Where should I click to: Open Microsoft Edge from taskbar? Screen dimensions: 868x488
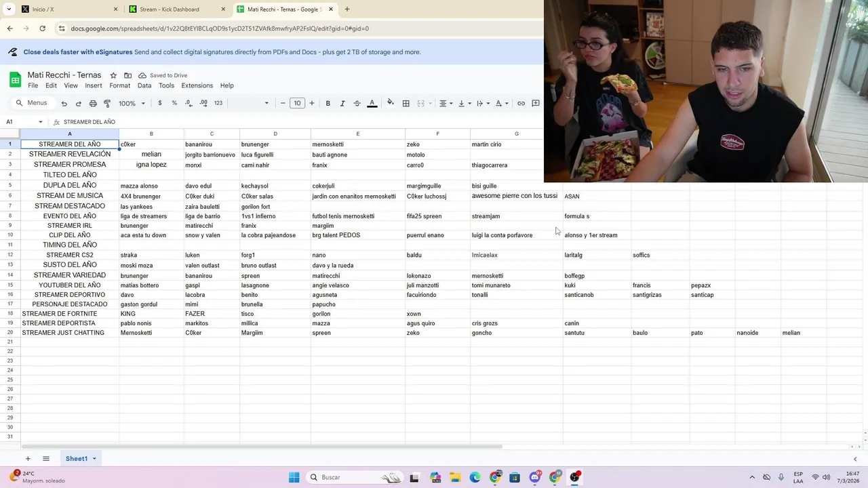475,477
